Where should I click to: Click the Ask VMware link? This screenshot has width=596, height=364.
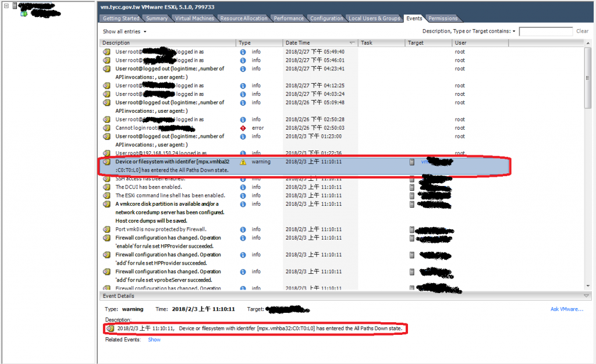pyautogui.click(x=567, y=309)
